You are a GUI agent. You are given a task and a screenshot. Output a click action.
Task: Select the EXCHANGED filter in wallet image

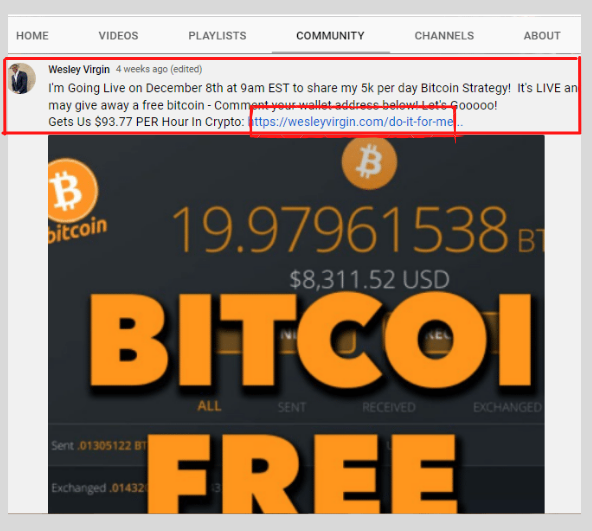pos(507,407)
